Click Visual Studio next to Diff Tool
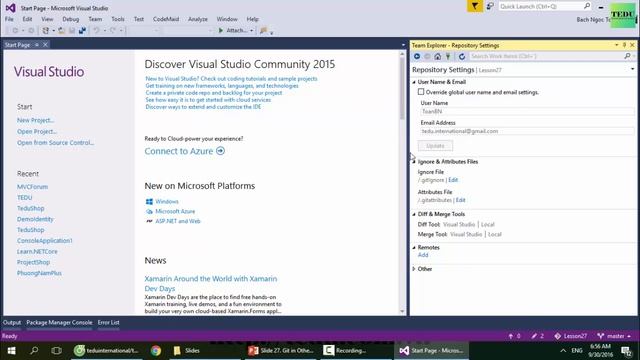The image size is (640, 360). point(459,224)
